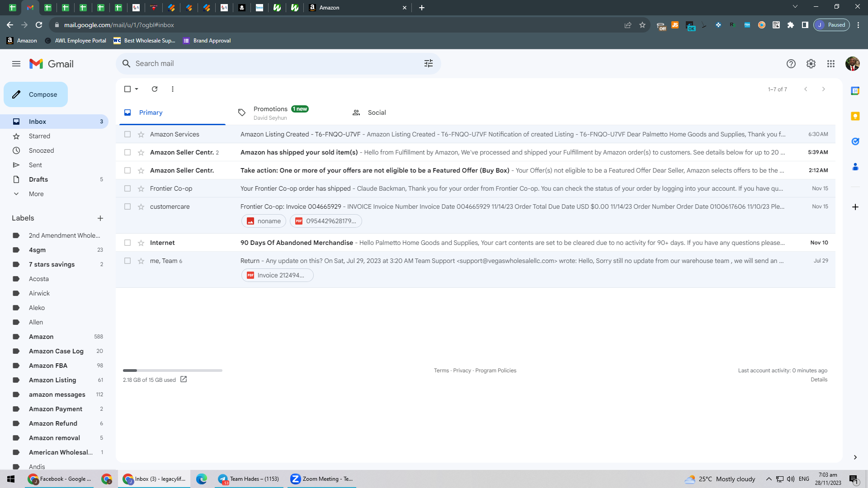This screenshot has width=868, height=488.
Task: Show search options filter icon
Action: coord(429,64)
